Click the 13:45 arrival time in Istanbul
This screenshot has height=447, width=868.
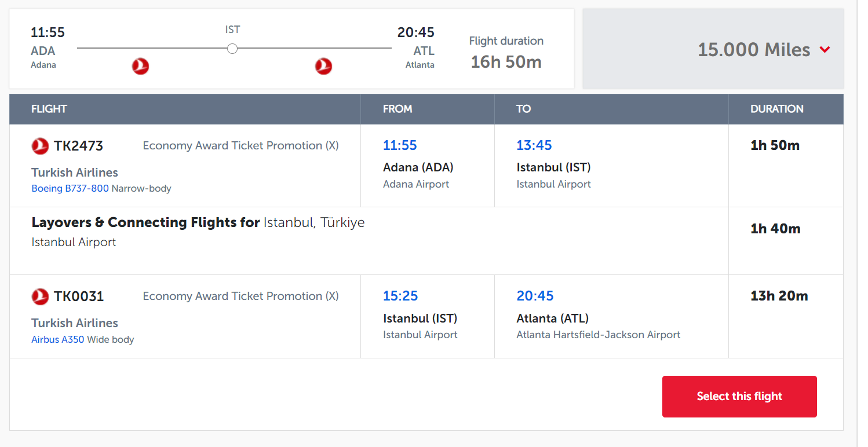point(534,145)
